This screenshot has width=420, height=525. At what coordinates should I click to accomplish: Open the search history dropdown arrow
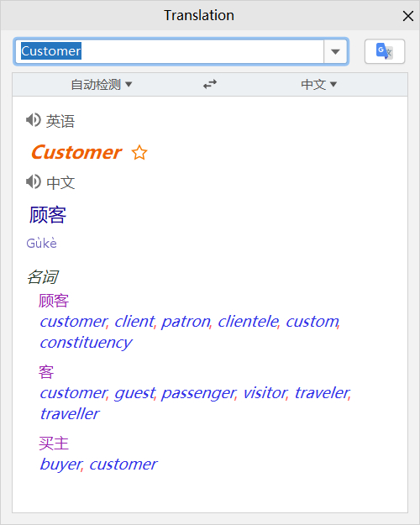click(x=335, y=51)
